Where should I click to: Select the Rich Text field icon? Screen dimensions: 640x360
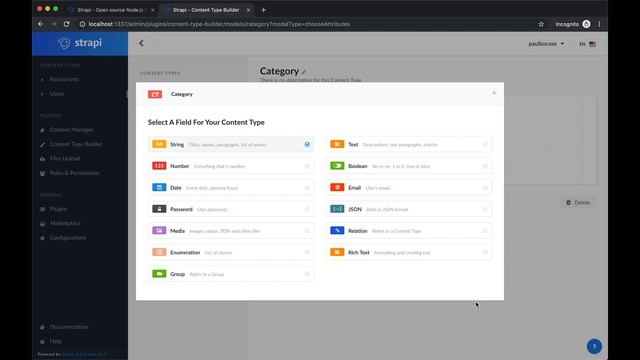coord(337,252)
